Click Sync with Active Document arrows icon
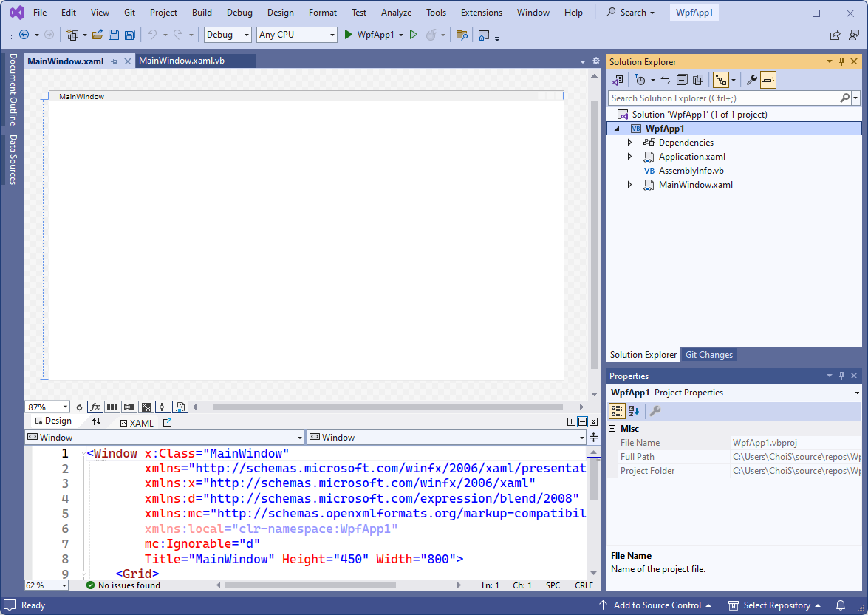 (x=666, y=81)
